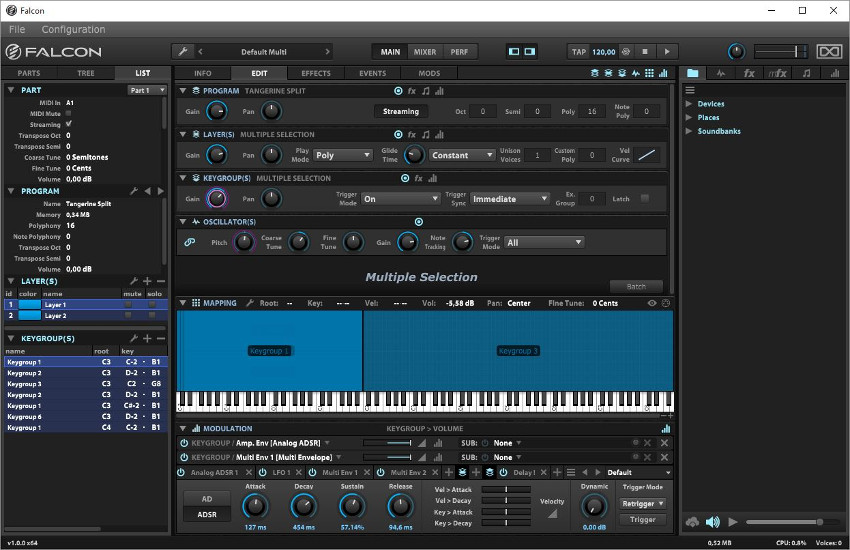Viewport: 850px width, 550px height.
Task: Add a new layer with plus icon
Action: click(x=147, y=281)
